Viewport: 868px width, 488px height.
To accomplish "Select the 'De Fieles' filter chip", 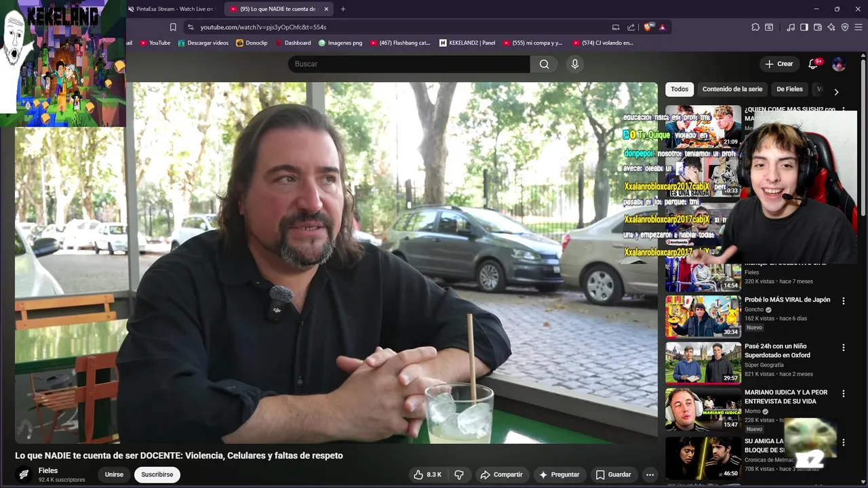I will pos(789,89).
